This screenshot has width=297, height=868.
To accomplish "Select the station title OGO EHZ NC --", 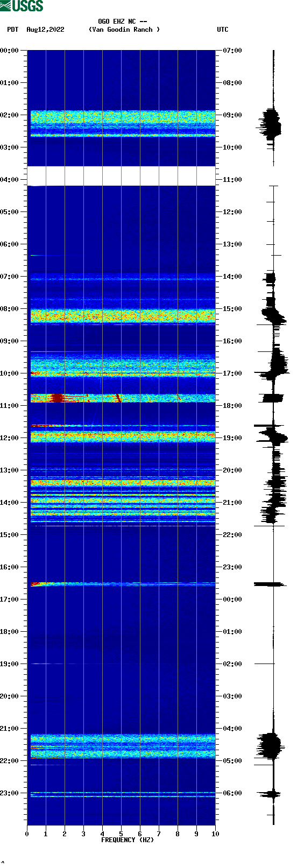I will [123, 22].
